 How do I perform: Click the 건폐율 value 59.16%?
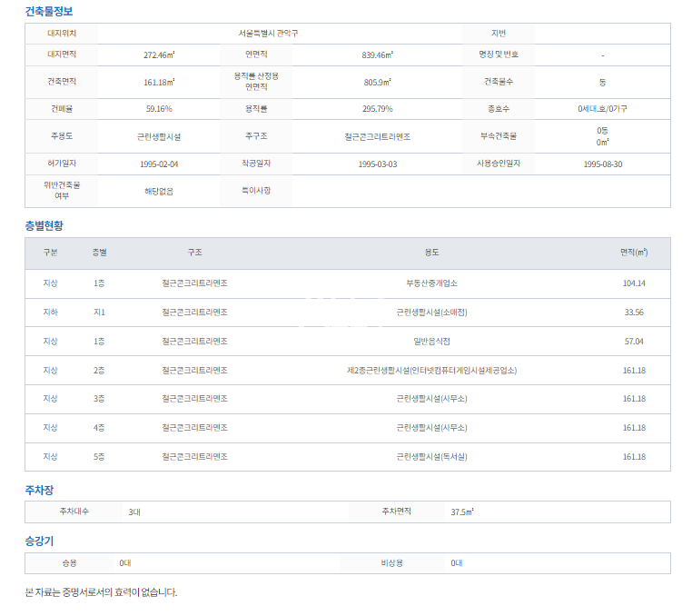pyautogui.click(x=159, y=109)
